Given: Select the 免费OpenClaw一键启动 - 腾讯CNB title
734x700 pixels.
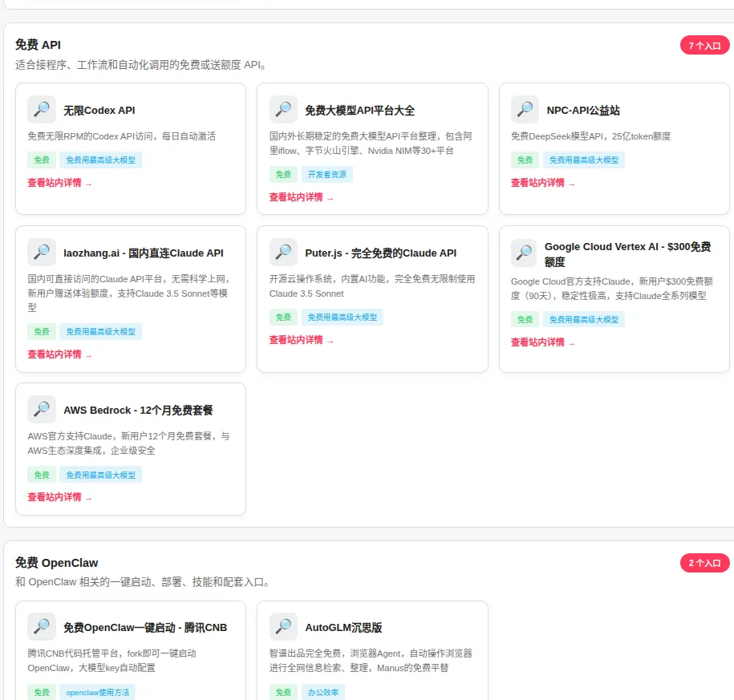Looking at the screenshot, I should click(x=145, y=628).
